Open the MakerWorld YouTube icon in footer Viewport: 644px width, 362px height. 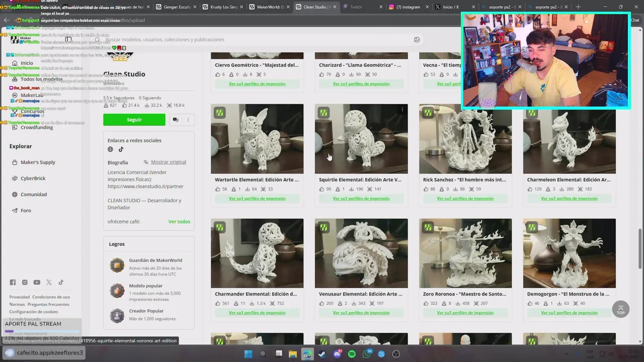37,283
